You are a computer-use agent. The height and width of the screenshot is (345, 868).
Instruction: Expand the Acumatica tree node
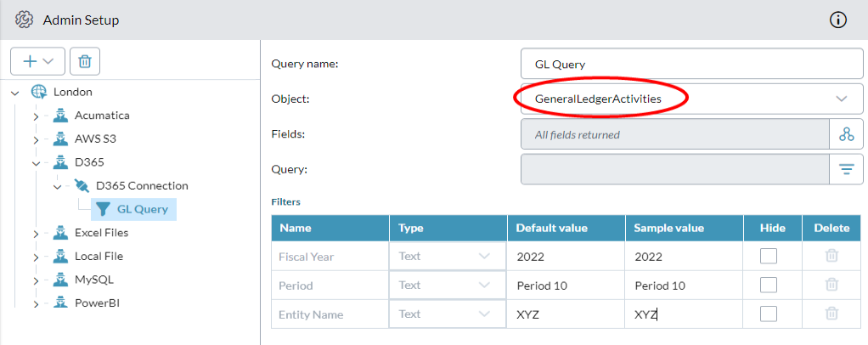tap(36, 116)
